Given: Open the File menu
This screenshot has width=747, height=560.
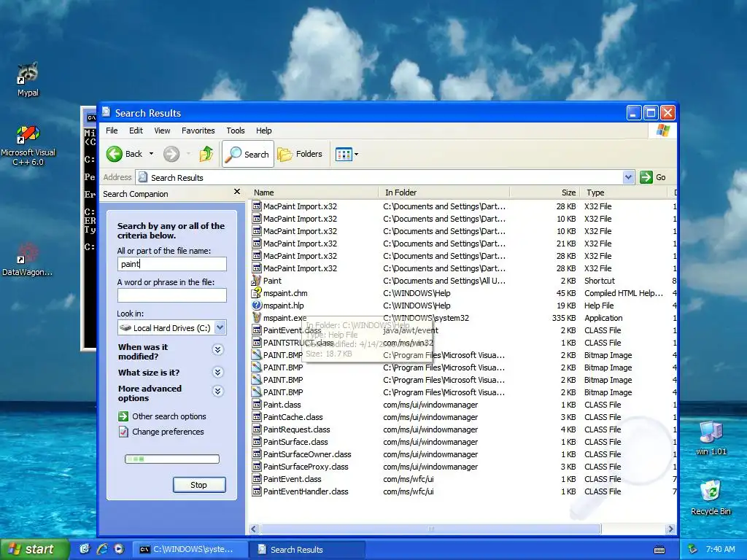Looking at the screenshot, I should click(112, 131).
